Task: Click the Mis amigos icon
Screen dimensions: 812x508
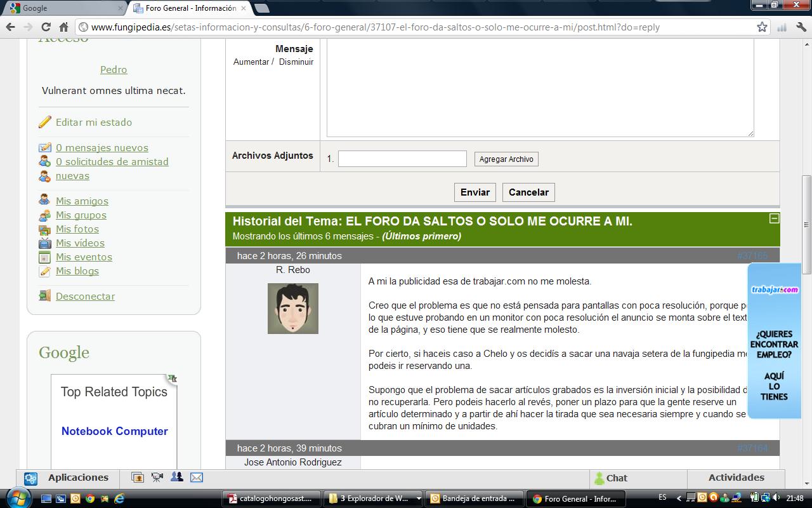Action: 44,201
